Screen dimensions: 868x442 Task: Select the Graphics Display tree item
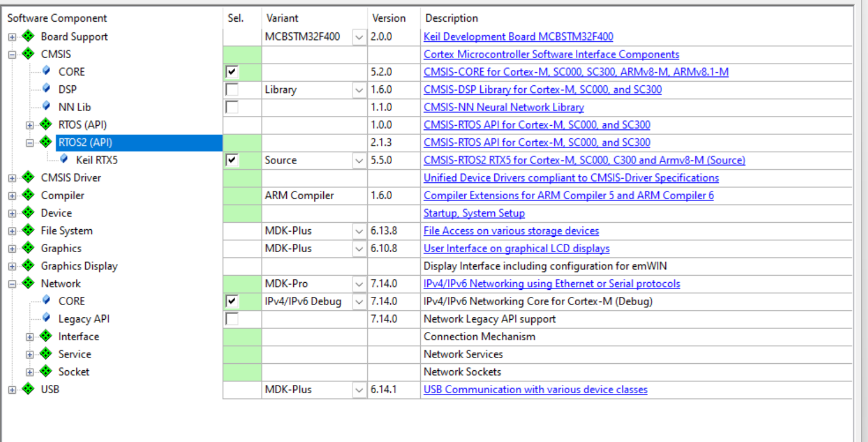[79, 266]
